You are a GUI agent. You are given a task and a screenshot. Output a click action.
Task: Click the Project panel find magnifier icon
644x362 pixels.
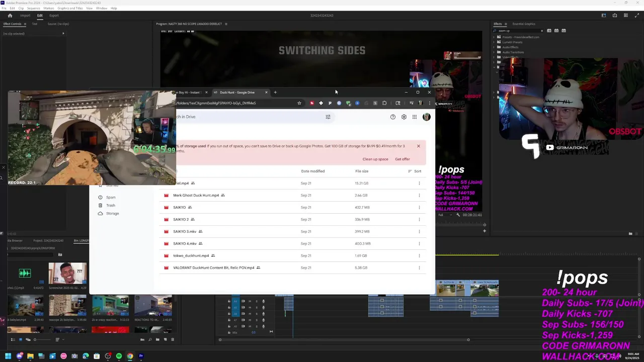click(x=150, y=339)
